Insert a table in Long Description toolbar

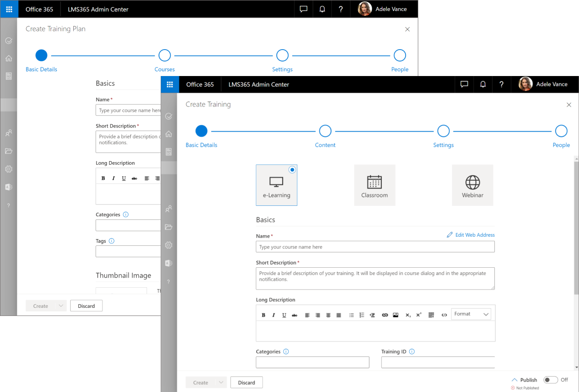click(431, 315)
